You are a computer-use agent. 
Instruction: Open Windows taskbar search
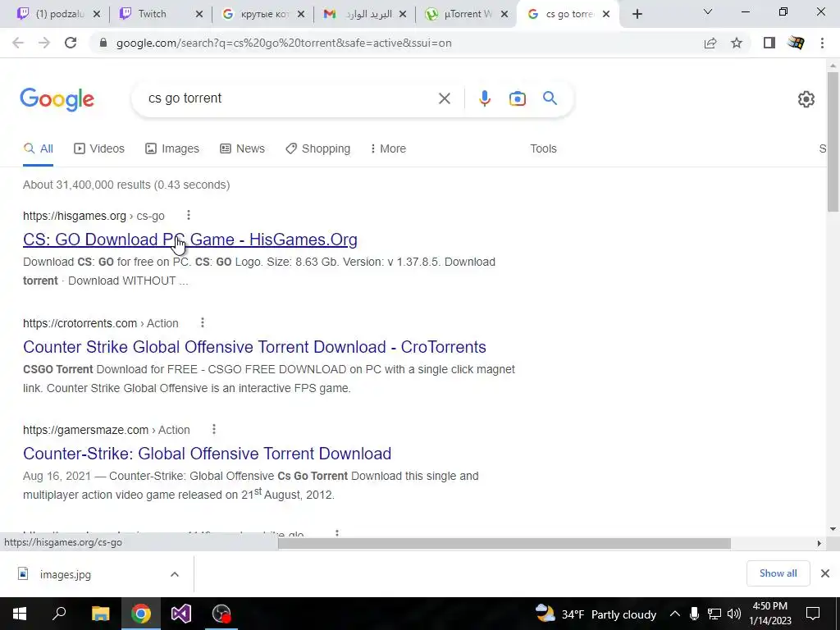(59, 614)
